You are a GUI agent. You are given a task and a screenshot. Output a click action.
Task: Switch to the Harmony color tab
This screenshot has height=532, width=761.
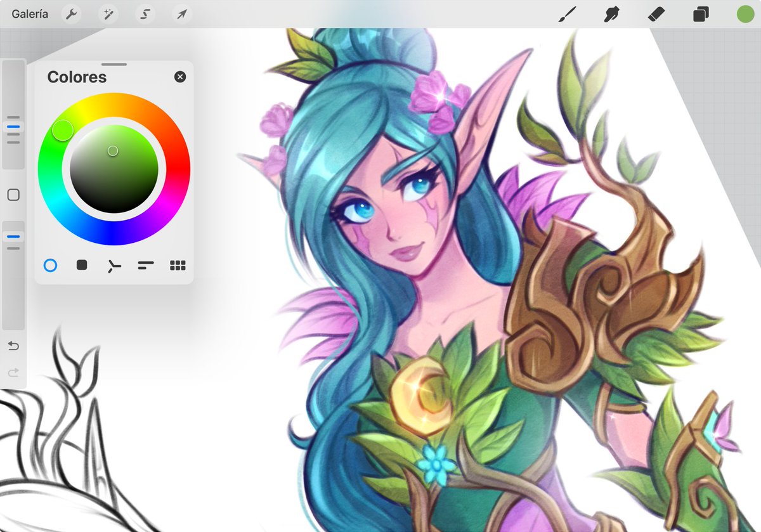click(114, 266)
